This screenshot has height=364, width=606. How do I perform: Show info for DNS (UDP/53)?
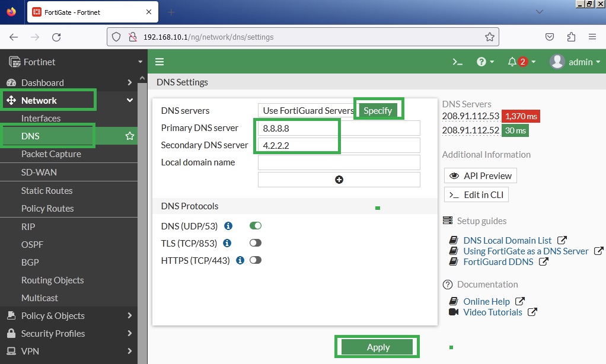(228, 226)
